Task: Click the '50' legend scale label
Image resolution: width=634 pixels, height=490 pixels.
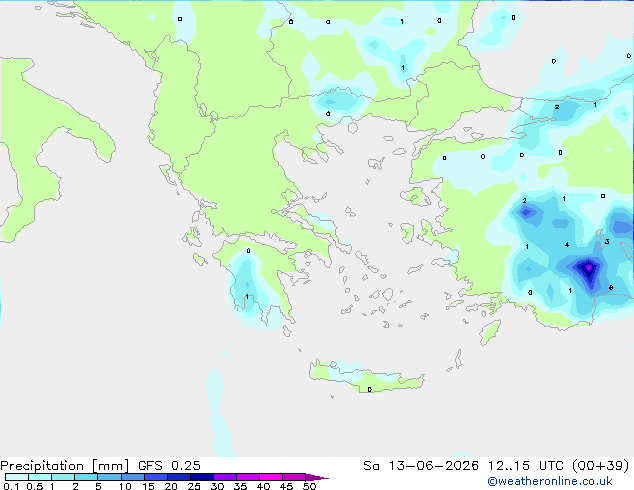Action: pos(309,486)
